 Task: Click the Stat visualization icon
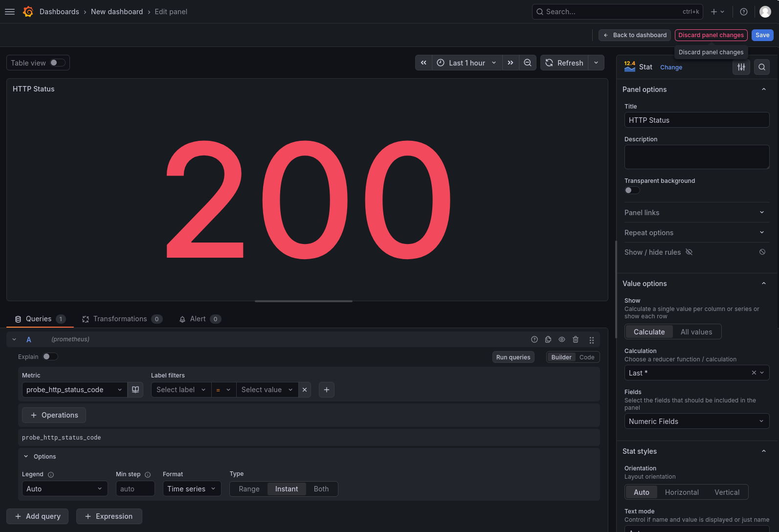[630, 66]
